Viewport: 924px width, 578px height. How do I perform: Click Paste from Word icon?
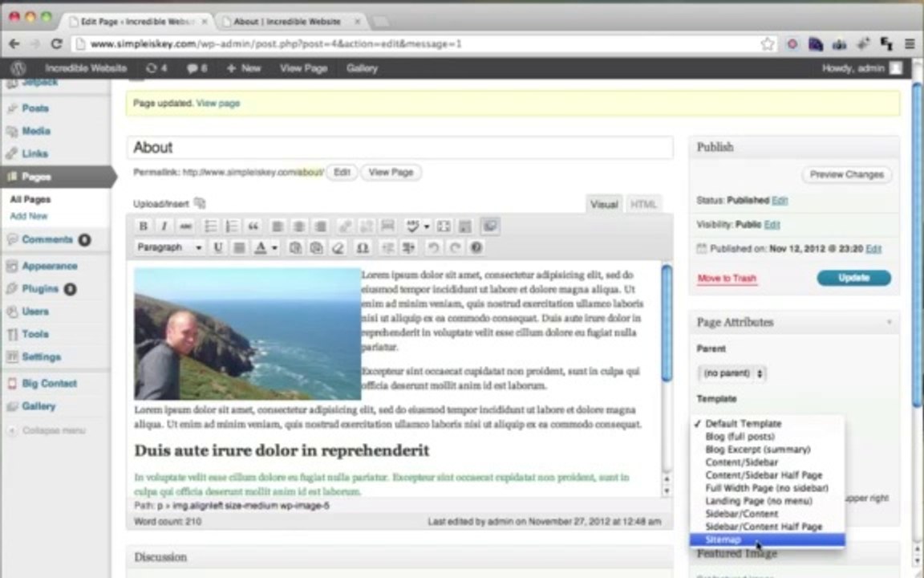pyautogui.click(x=317, y=247)
